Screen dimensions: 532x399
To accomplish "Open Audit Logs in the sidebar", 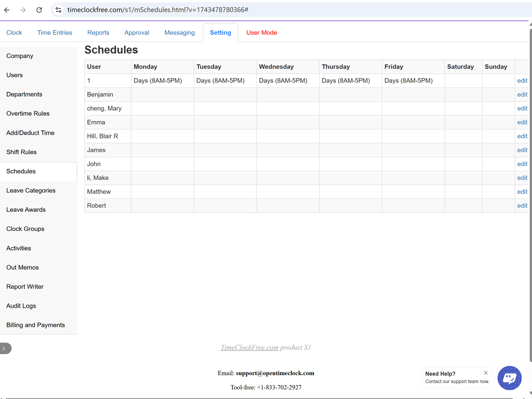I will coord(39,306).
